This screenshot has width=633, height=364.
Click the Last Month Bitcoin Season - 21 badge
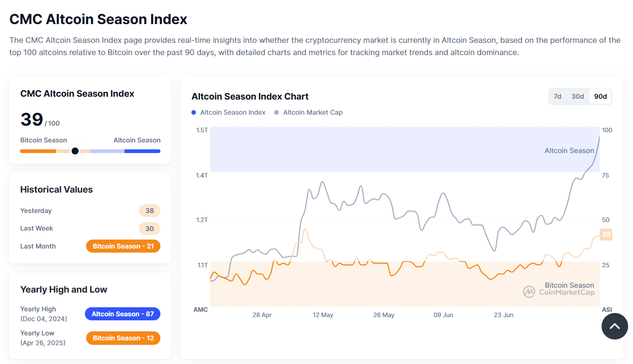pyautogui.click(x=123, y=246)
